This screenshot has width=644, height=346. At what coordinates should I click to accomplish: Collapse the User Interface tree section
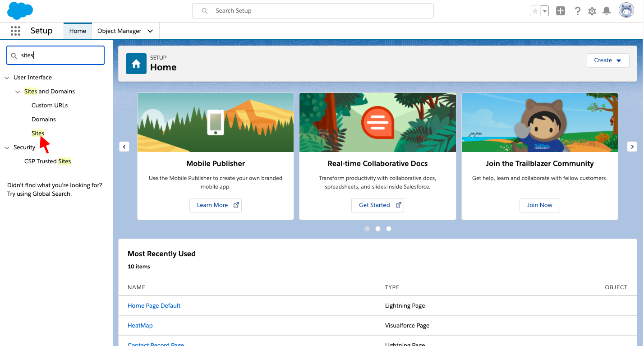tap(7, 78)
